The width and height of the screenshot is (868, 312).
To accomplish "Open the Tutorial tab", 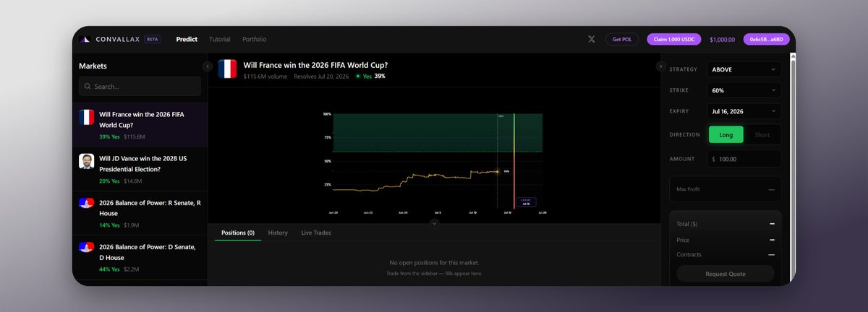I will click(220, 39).
